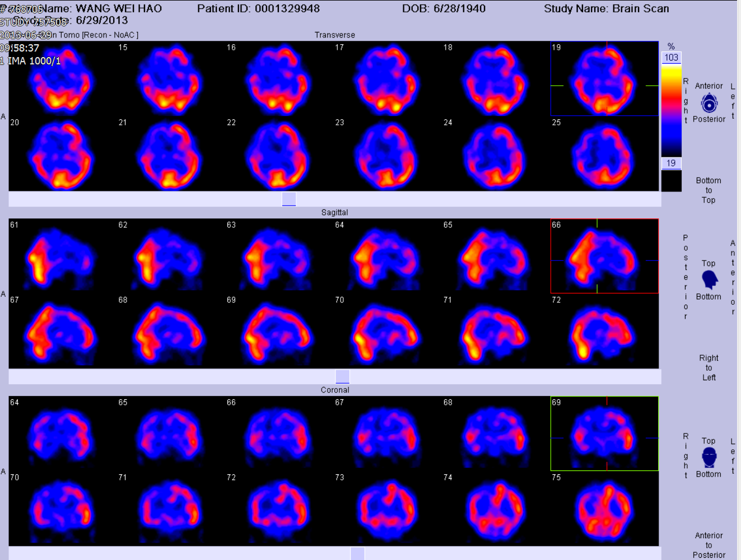Select coronal slice 69
Viewport: 741px width, 560px height.
(604, 433)
